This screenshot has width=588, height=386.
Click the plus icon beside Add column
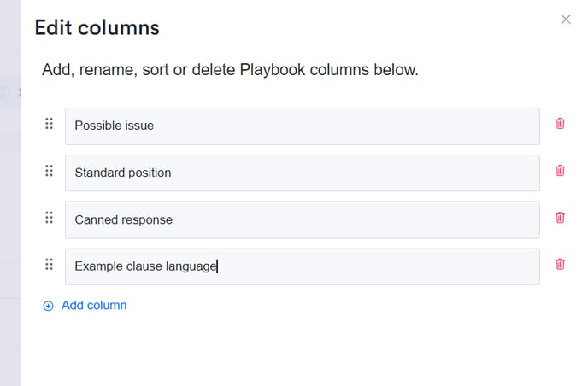(x=48, y=306)
